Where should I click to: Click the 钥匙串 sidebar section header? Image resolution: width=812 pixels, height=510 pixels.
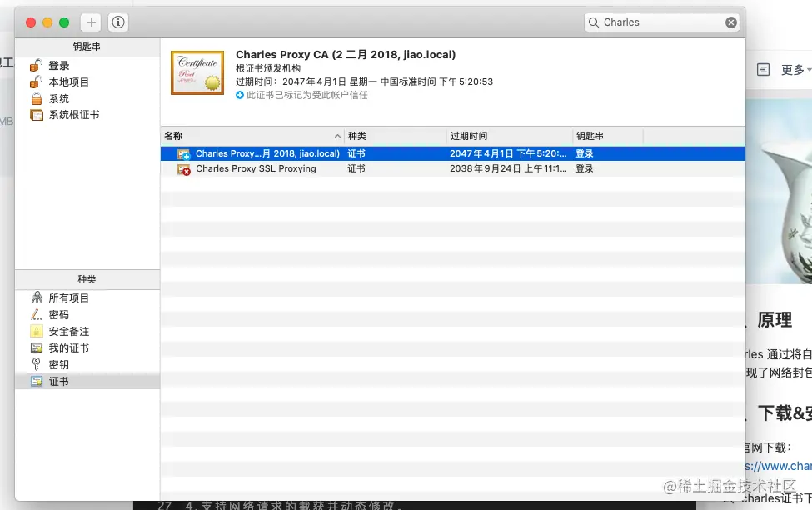(87, 47)
